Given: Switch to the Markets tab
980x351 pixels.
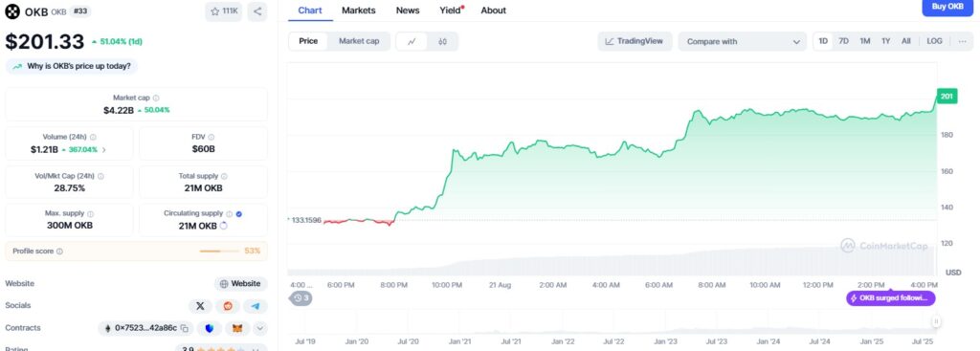Looking at the screenshot, I should pyautogui.click(x=359, y=10).
